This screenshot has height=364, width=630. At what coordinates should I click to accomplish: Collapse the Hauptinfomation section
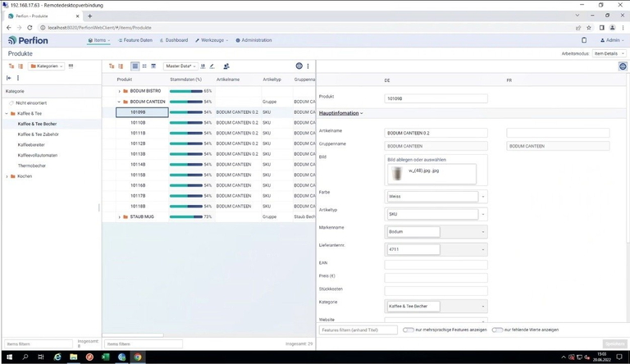(x=340, y=113)
